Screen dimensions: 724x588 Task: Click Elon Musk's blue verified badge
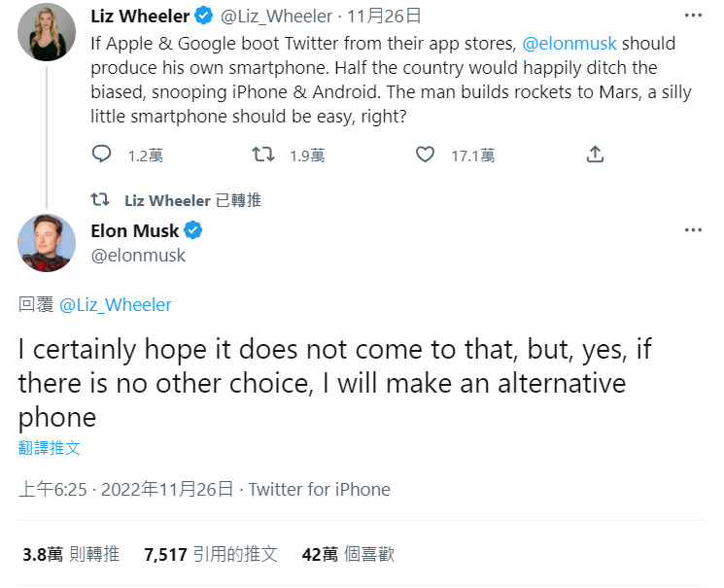click(193, 231)
